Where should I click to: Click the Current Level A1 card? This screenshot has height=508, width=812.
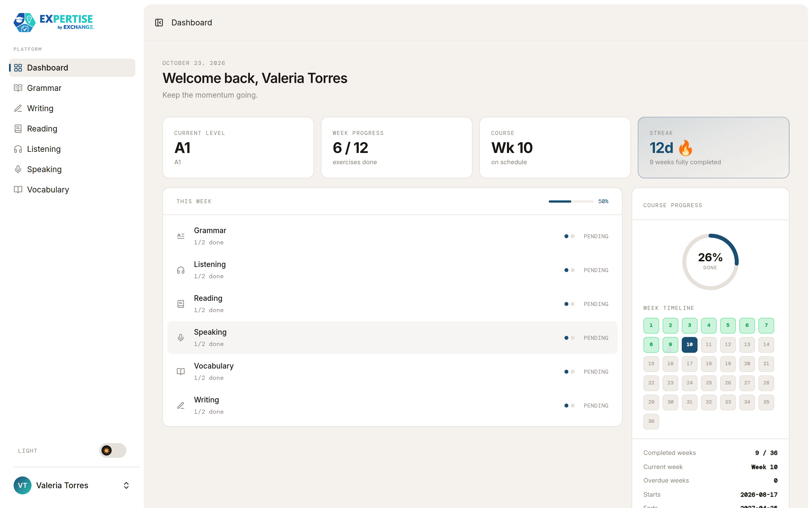[x=238, y=148]
